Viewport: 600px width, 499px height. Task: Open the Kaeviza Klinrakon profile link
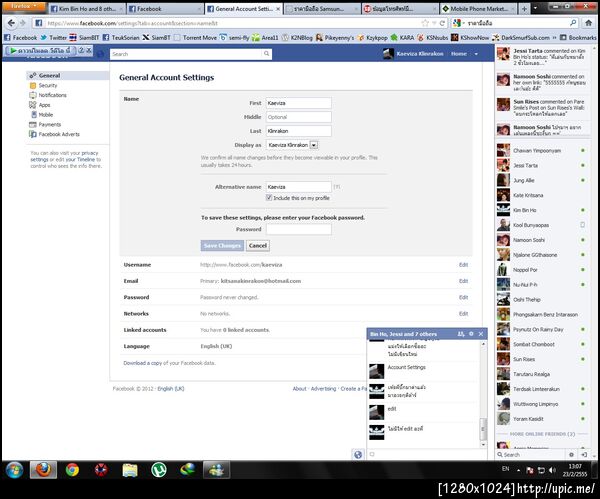[420, 54]
